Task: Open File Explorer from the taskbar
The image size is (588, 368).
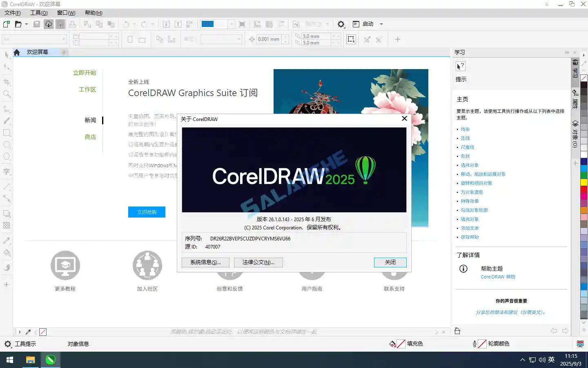Action: tap(30, 360)
